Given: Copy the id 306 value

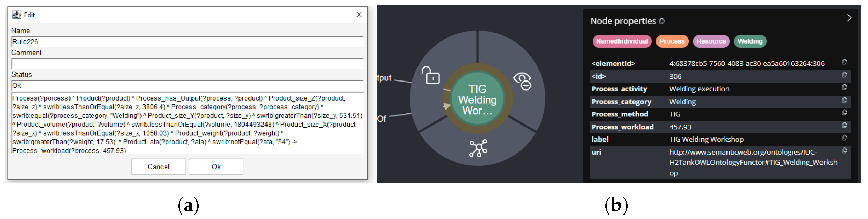Looking at the screenshot, I should click(844, 75).
